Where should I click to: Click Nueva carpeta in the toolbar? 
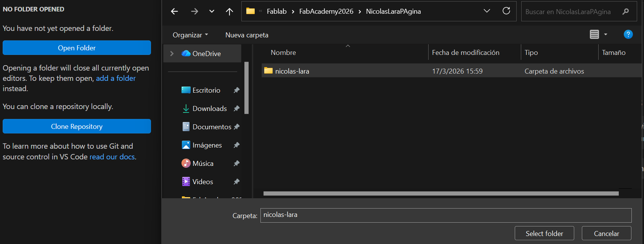pyautogui.click(x=247, y=35)
